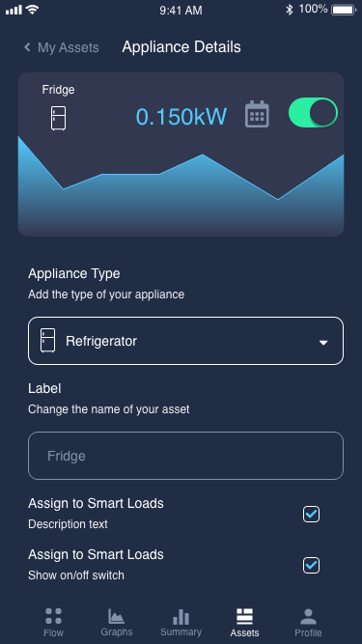
Task: Tap the Bluetooth status icon
Action: (x=290, y=10)
